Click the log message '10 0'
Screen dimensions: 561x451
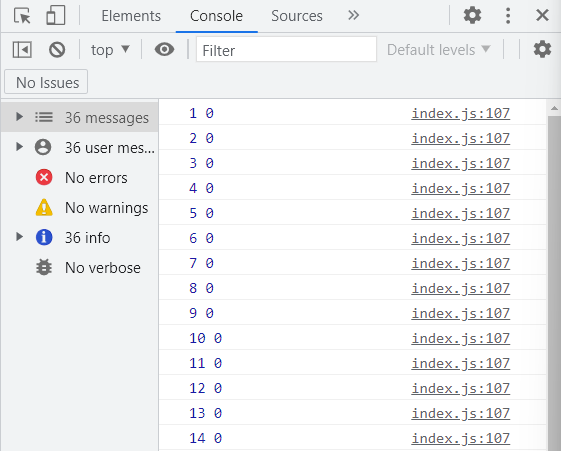pyautogui.click(x=206, y=339)
